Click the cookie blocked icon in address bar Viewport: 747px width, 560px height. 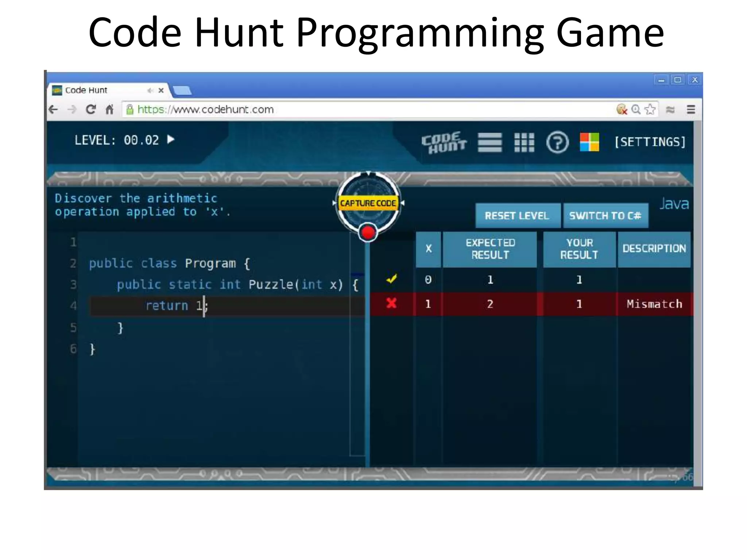pos(622,109)
